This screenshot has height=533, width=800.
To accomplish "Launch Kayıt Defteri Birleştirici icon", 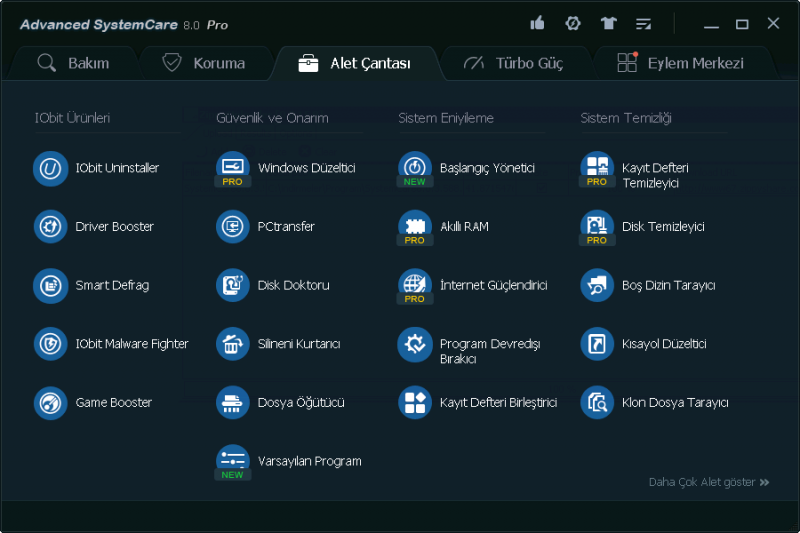I will coord(415,403).
